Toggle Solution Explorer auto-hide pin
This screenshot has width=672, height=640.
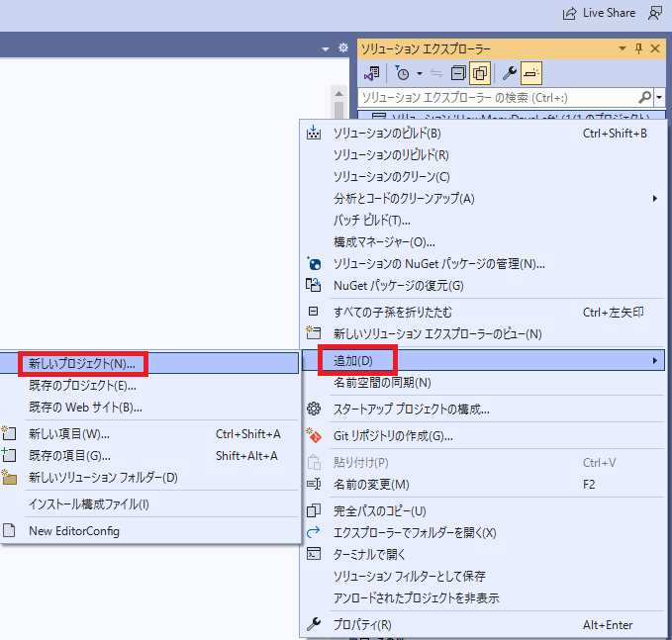pyautogui.click(x=638, y=48)
